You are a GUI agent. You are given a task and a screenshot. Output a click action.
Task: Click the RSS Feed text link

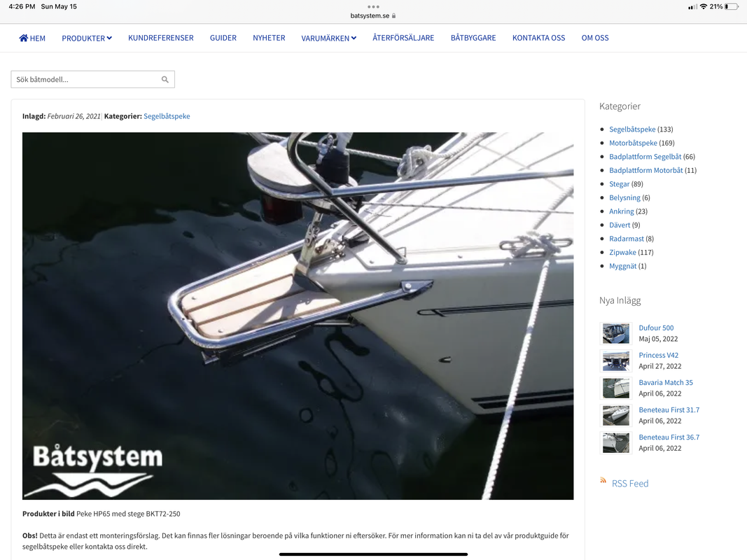click(x=630, y=483)
